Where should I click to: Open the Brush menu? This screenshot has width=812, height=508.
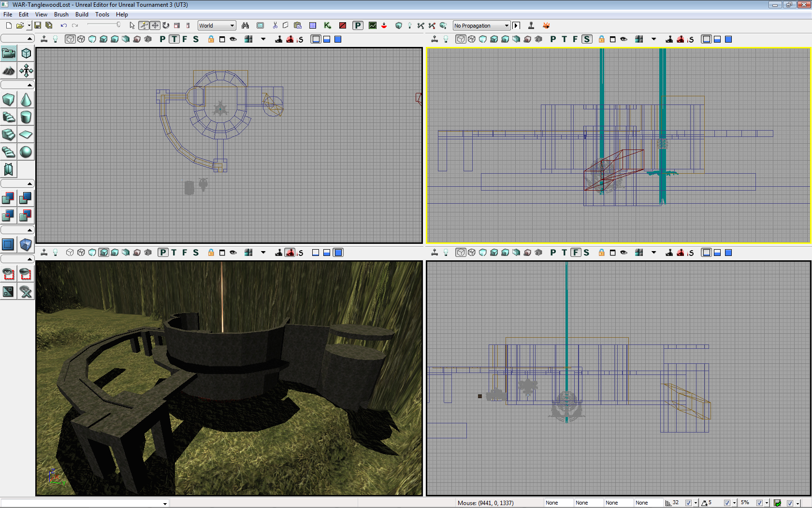(x=61, y=15)
